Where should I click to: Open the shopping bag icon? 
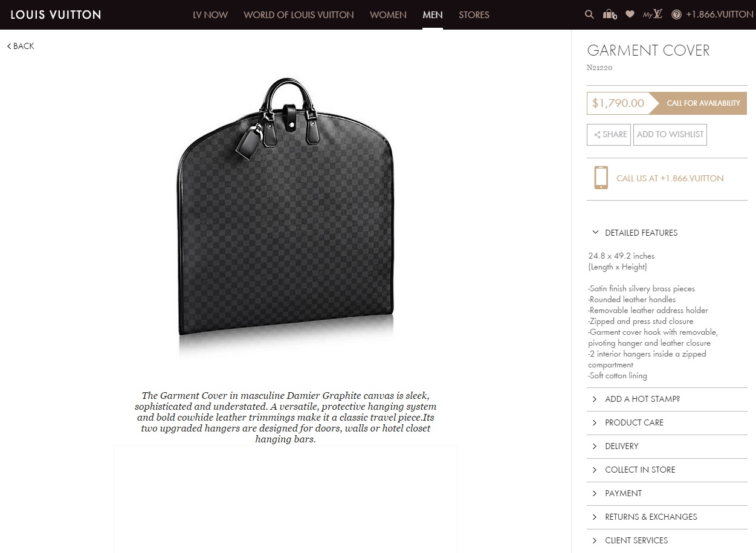coord(610,15)
